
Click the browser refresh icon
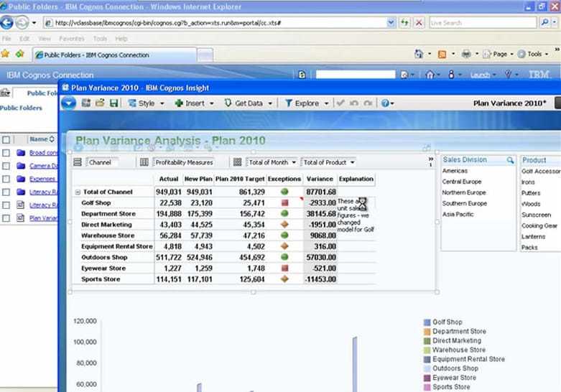(x=404, y=23)
